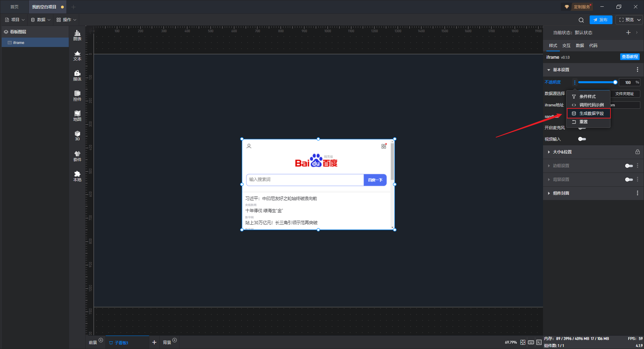Viewport: 644px width, 349px height.
Task: Open the 图表 (chart) component panel
Action: click(x=77, y=35)
